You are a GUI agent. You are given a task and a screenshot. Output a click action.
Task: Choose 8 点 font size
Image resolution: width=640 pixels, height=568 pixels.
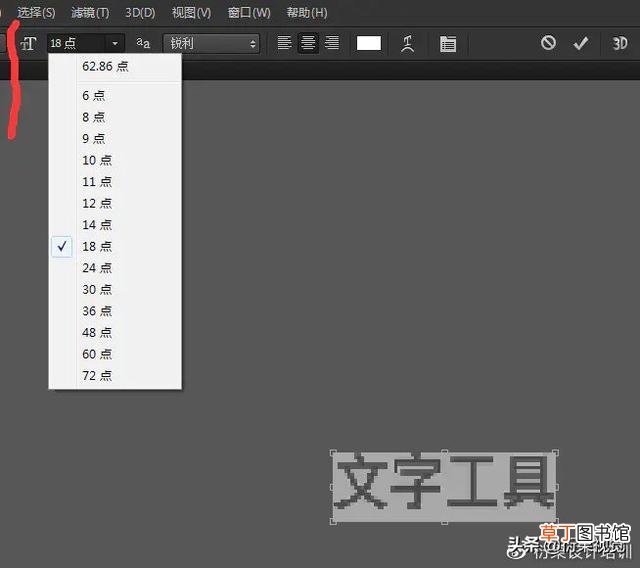pyautogui.click(x=115, y=117)
